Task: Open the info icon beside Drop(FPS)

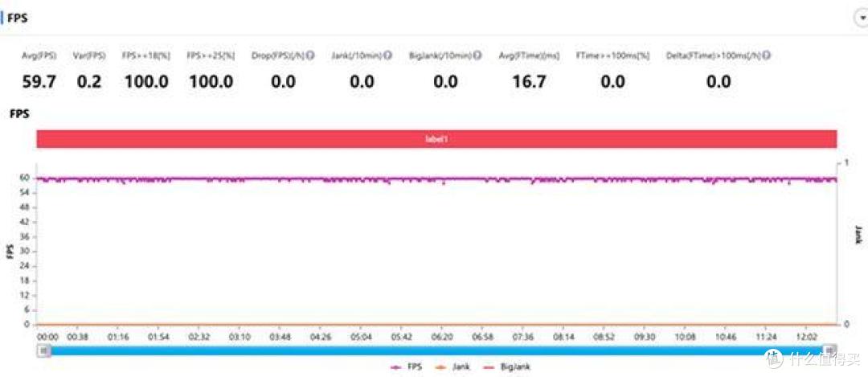Action: pos(310,56)
